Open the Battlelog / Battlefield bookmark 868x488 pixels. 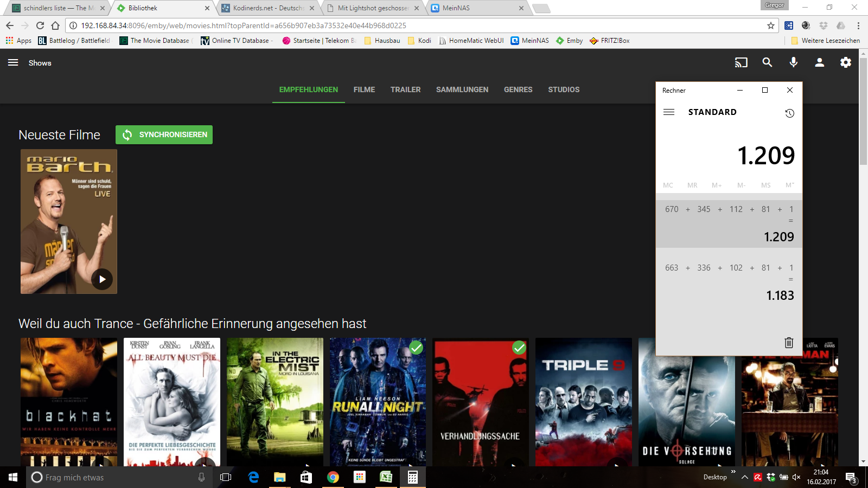74,41
